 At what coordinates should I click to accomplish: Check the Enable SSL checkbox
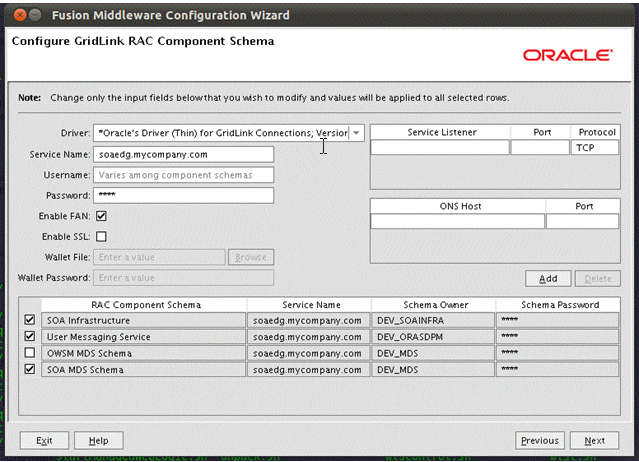tap(101, 236)
